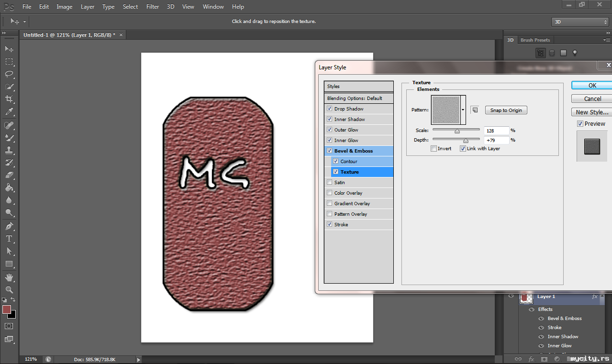
Task: Open the 3D workspace dropdown
Action: (x=579, y=22)
